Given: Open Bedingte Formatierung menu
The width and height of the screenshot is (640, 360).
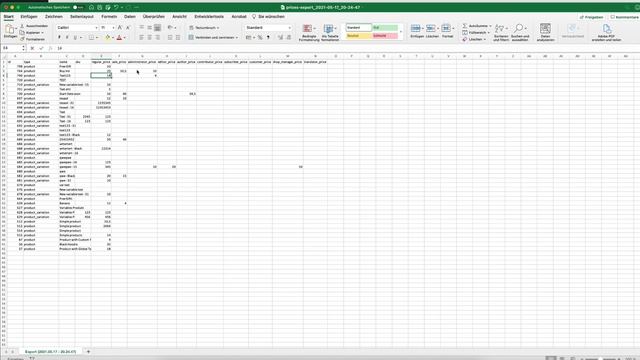Looking at the screenshot, I should 309,33.
